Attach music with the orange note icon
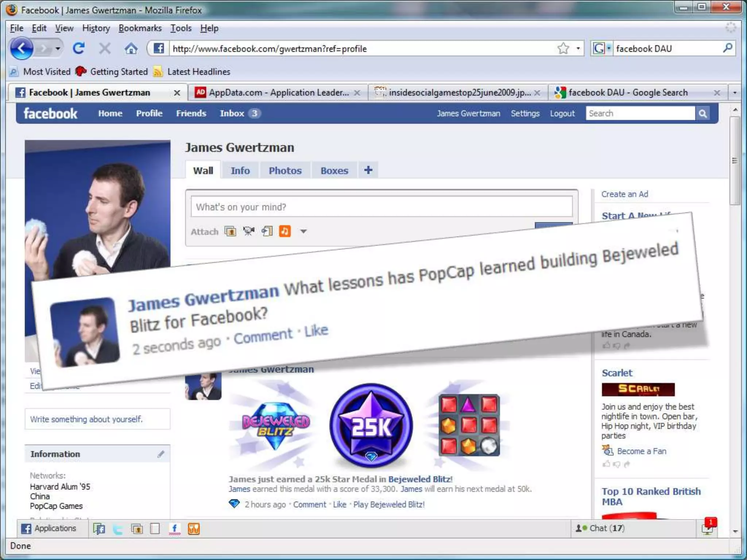Viewport: 747px width, 560px height. tap(285, 231)
